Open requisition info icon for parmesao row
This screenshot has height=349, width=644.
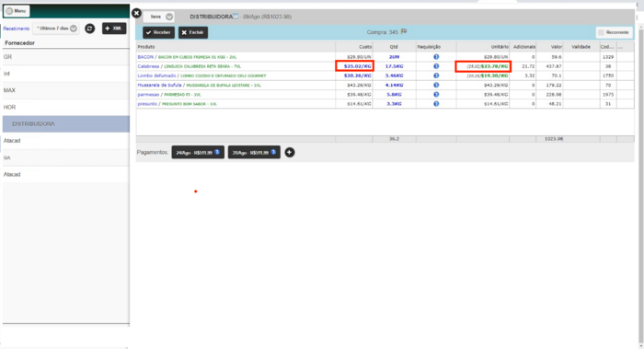pos(436,95)
